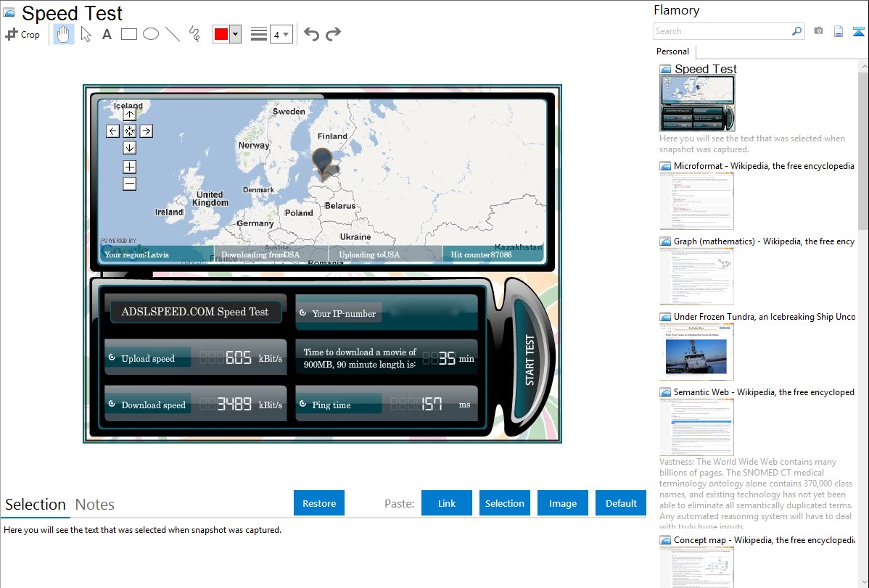
Task: Click the Default paste button
Action: 621,503
